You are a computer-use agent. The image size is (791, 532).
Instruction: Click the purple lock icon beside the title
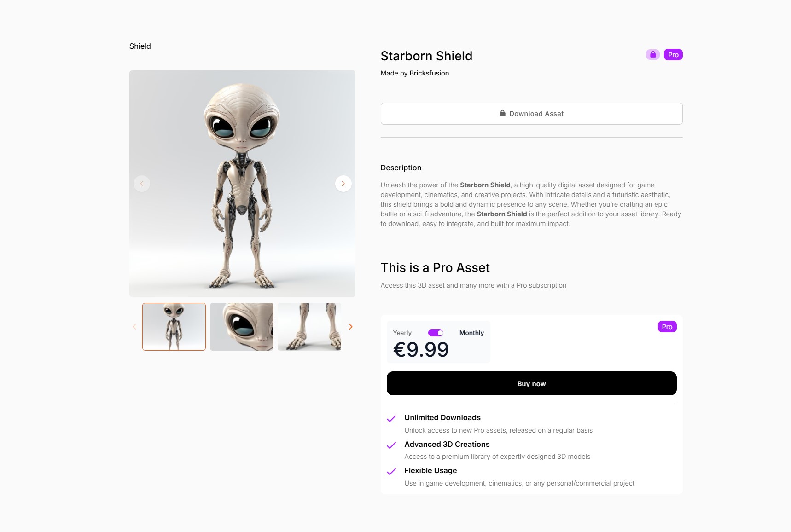652,55
